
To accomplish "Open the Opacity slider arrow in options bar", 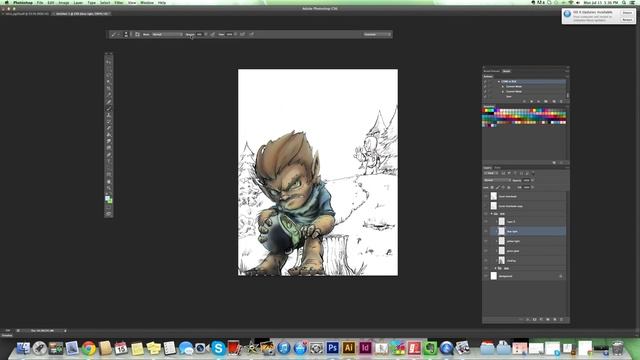I will (206, 34).
